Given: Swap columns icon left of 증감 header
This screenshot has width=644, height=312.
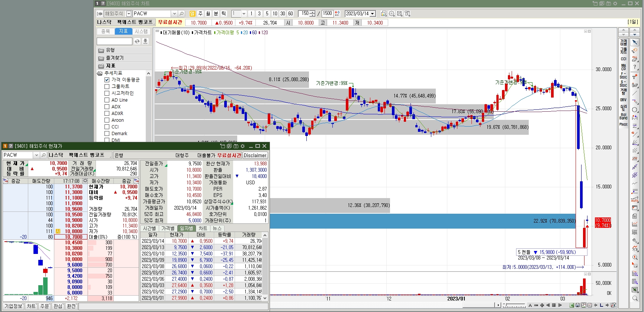Looking at the screenshot, I should pos(6,181).
